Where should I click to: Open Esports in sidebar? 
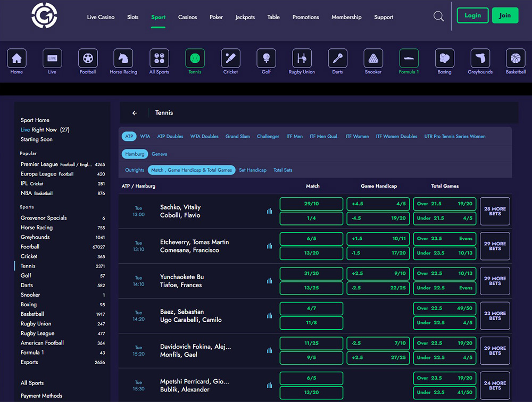[63, 362]
